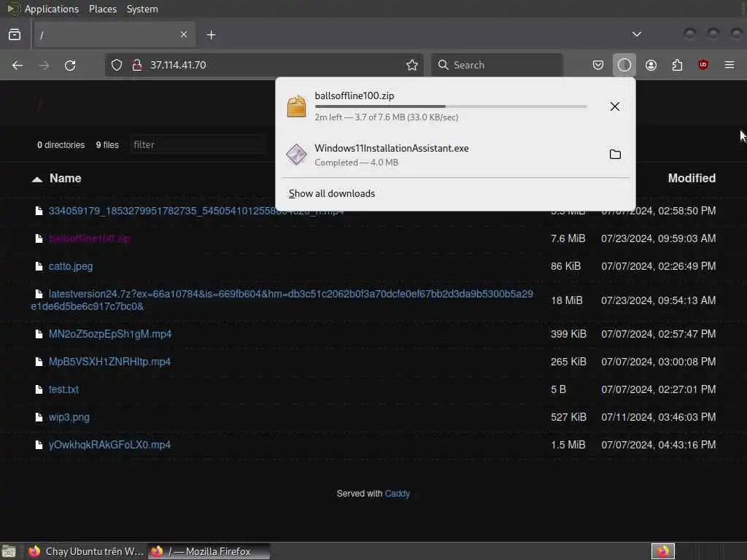This screenshot has width=747, height=560.
Task: Open a new tab with plus button
Action: (212, 35)
